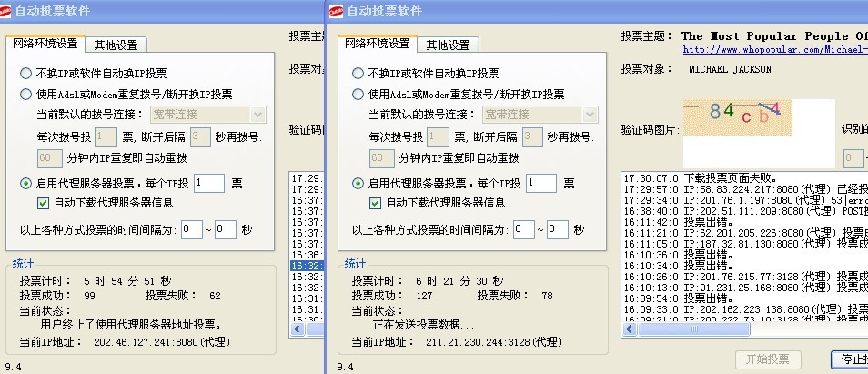Toggle 自动下载代理服务器信息 checkbox in right window

point(376,203)
